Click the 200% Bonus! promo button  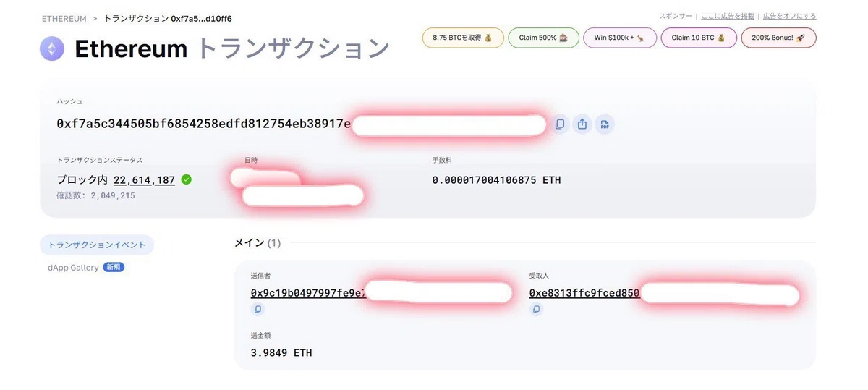(x=778, y=38)
